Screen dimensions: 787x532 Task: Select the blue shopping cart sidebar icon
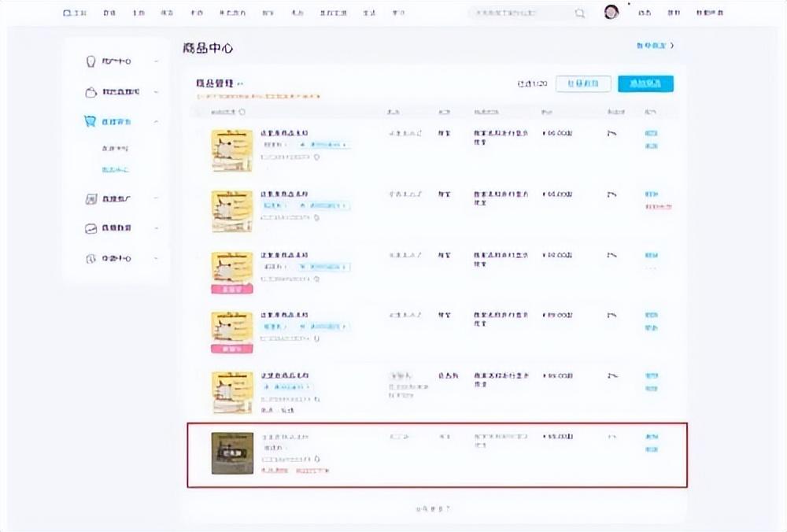coord(90,121)
